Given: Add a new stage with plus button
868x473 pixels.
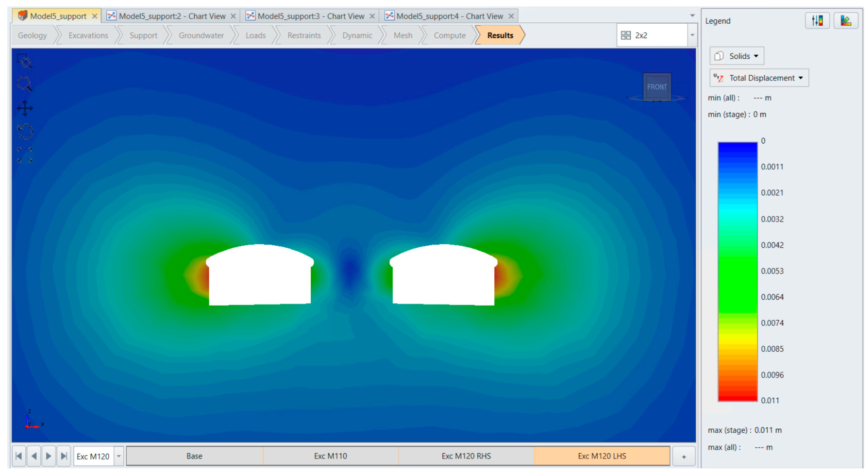Looking at the screenshot, I should 684,456.
